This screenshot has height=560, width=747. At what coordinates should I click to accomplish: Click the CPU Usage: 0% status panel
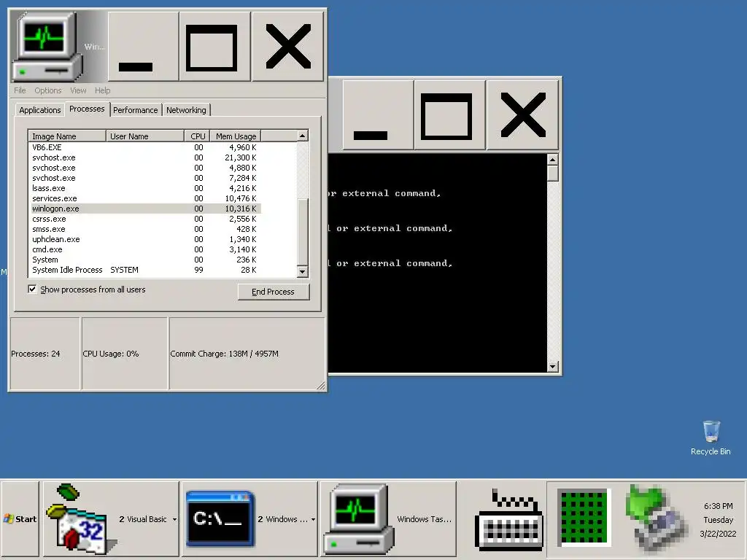pos(125,354)
